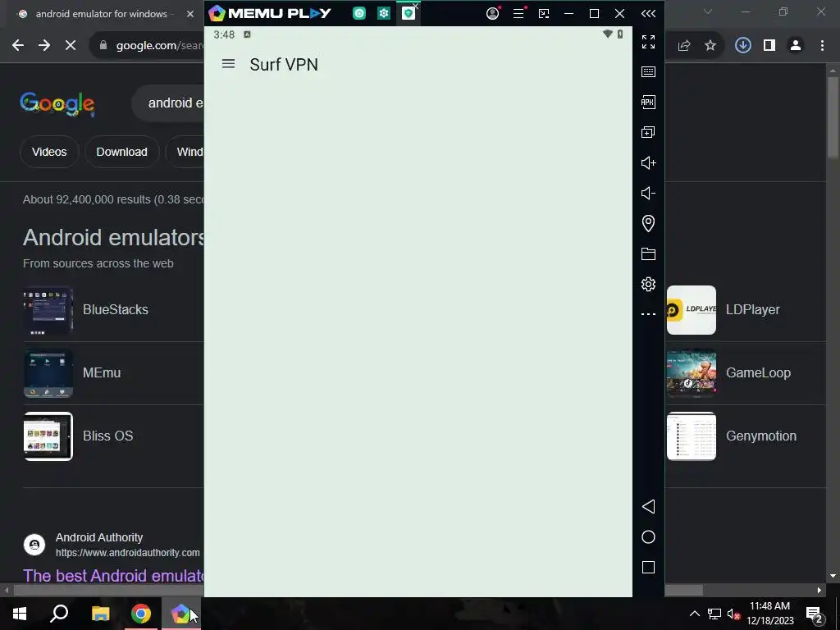This screenshot has width=840, height=630.
Task: Click the BlueStacks thumbnail image
Action: 48,311
